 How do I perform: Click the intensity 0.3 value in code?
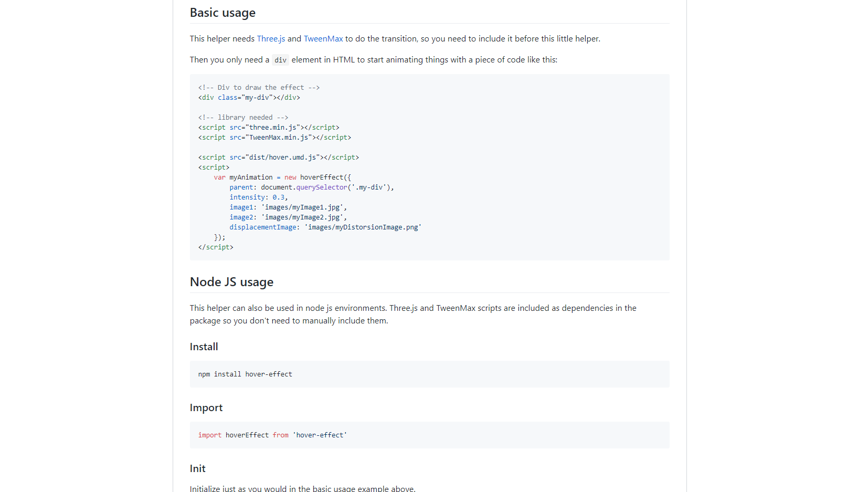pyautogui.click(x=279, y=197)
